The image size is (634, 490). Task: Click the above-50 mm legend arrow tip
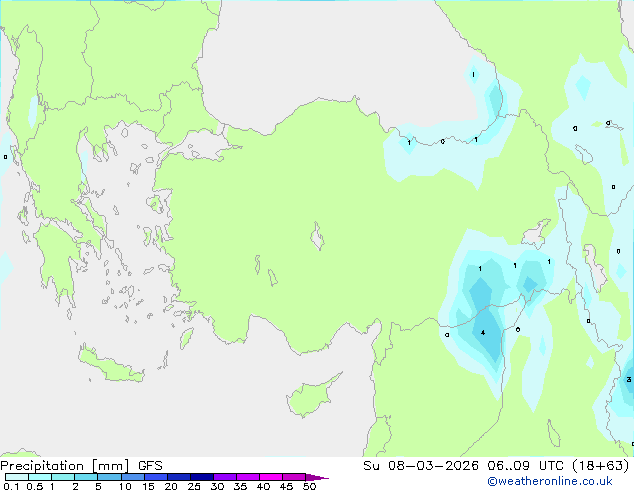317,477
